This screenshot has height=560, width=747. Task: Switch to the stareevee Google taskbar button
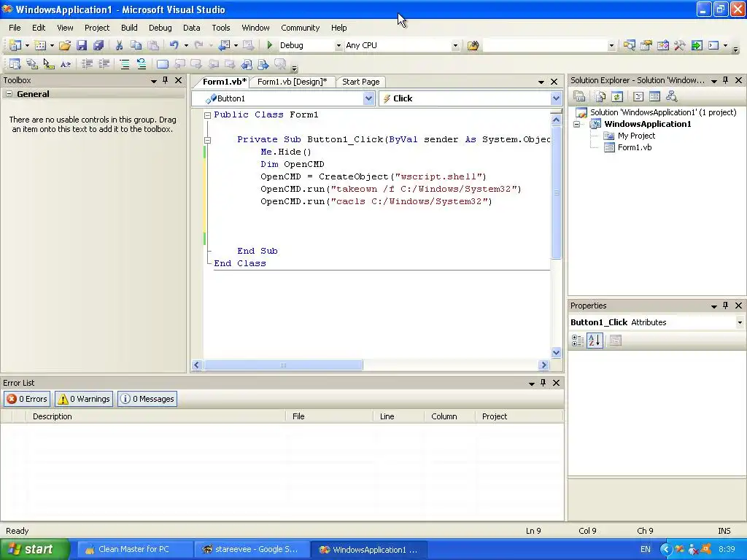click(x=252, y=549)
